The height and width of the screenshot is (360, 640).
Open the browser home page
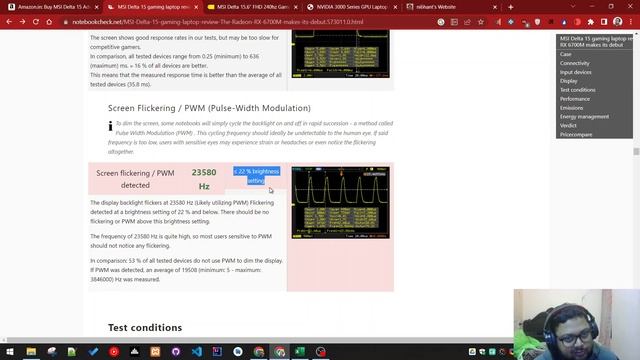[49, 22]
